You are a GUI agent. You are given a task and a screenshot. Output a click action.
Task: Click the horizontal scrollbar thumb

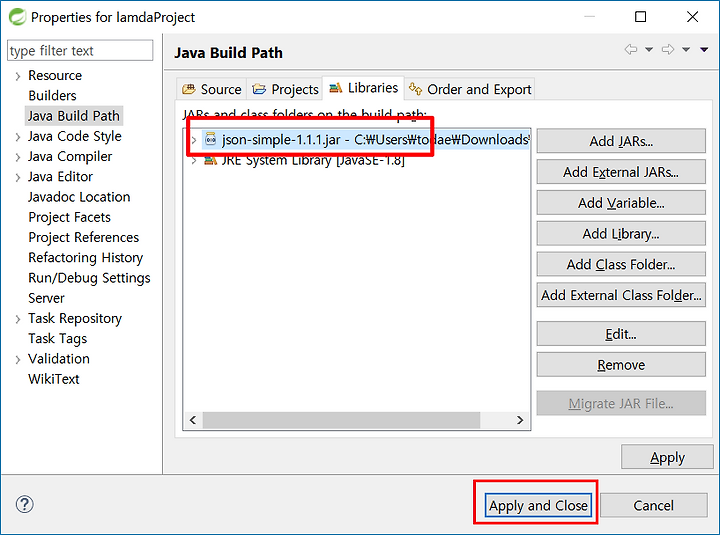coord(341,420)
